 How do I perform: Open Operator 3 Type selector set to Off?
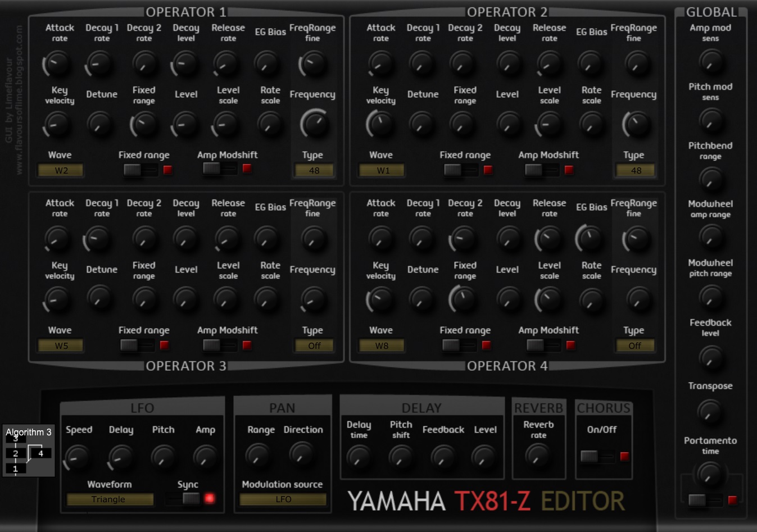tap(314, 346)
